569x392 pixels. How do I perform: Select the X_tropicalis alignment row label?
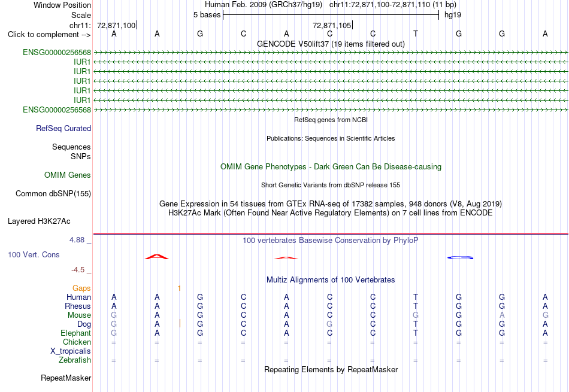(x=71, y=351)
